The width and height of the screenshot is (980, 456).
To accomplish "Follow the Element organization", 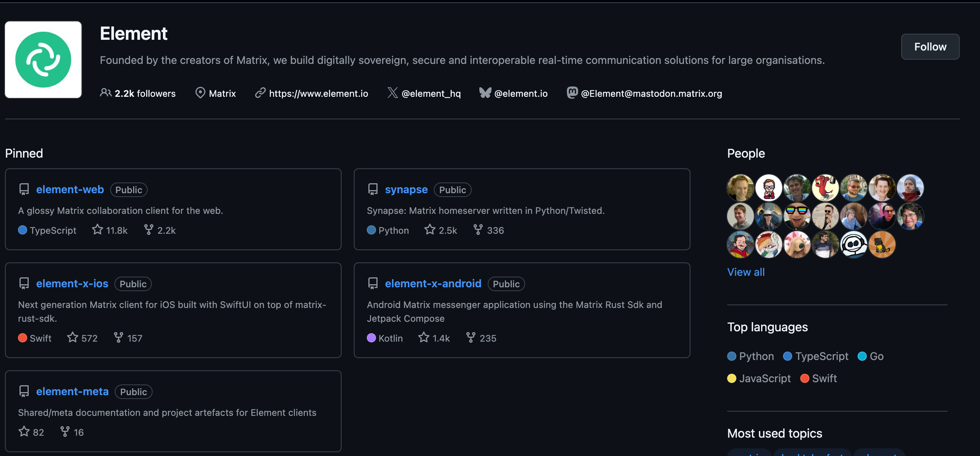I will [x=930, y=47].
